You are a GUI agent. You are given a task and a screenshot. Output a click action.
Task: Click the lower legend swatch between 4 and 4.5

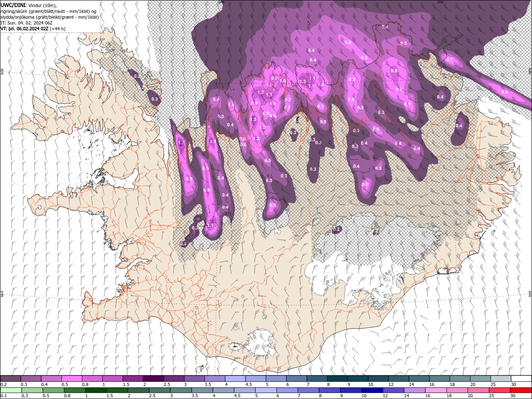(224, 390)
